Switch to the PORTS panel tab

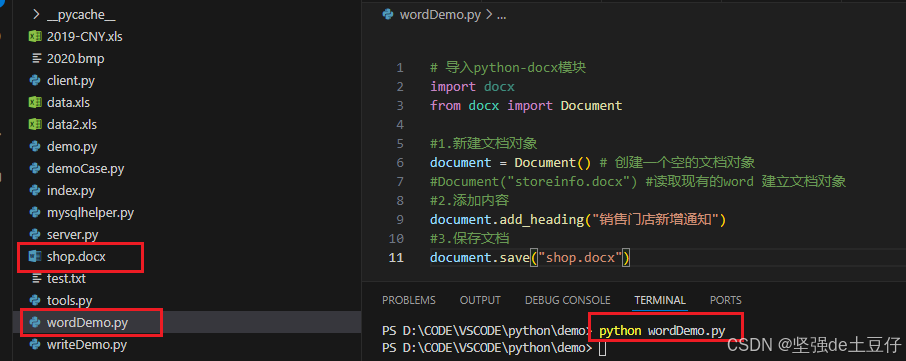(726, 300)
